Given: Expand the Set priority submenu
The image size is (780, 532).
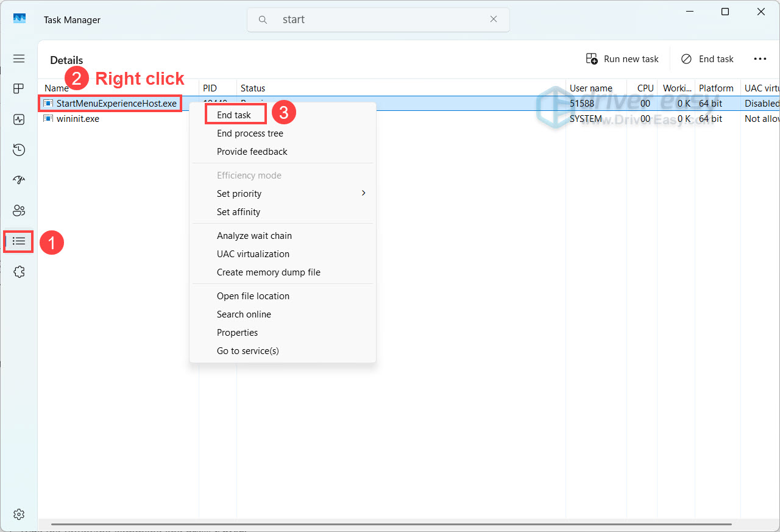Looking at the screenshot, I should coord(283,194).
